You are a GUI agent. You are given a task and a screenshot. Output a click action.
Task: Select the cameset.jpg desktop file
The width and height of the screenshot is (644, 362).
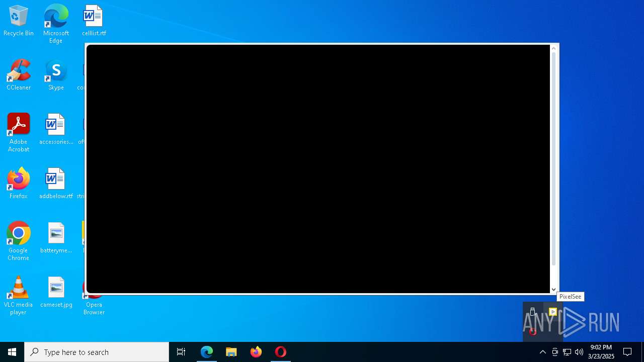coord(56,293)
